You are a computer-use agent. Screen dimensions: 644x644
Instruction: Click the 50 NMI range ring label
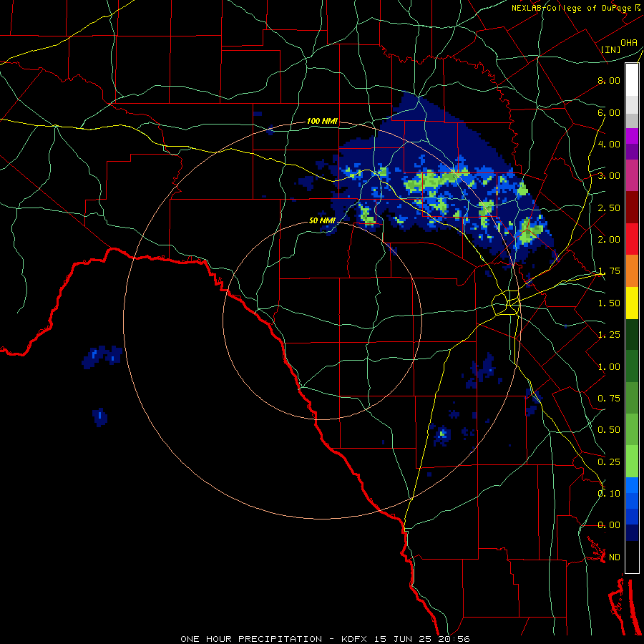click(323, 220)
